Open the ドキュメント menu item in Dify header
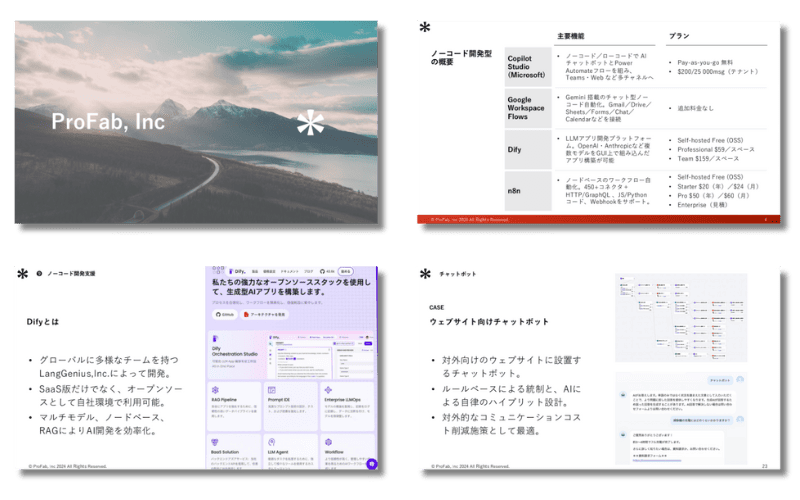Screen dimensions: 800x500 point(288,271)
